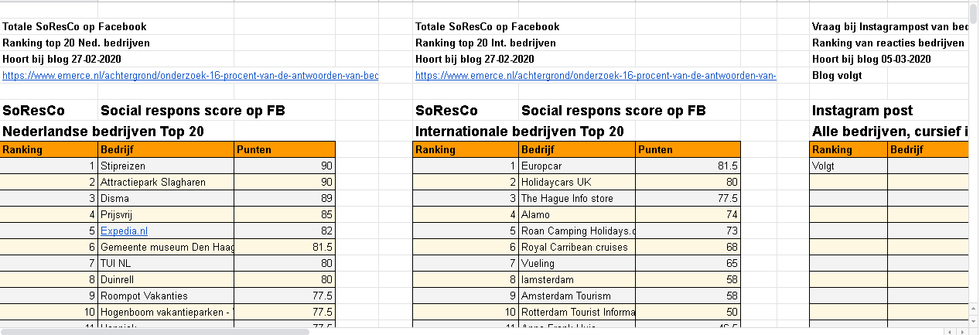Click the scroll left arrow at bottom

point(949,330)
